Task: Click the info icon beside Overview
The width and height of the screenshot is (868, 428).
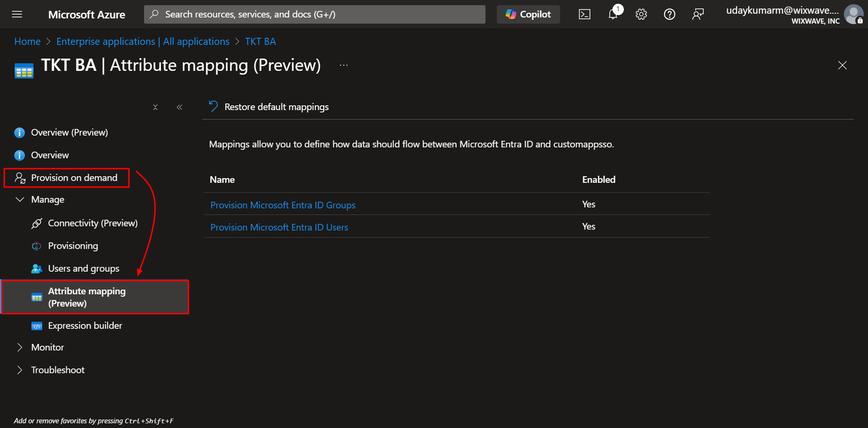Action: [x=19, y=155]
